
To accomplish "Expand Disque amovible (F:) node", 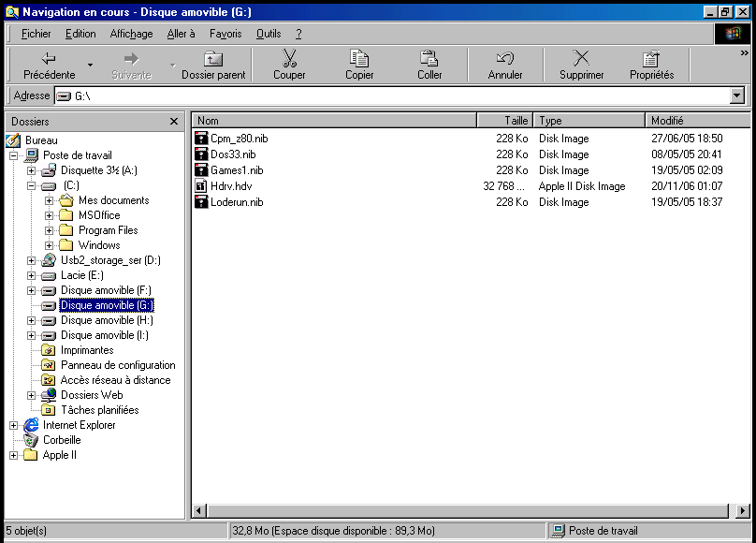I will click(31, 291).
